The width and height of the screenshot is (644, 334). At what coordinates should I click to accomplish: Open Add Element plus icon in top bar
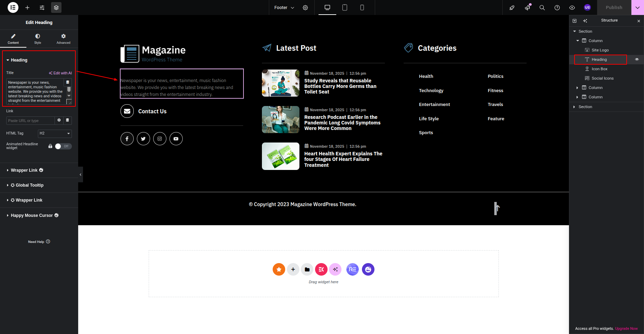27,8
